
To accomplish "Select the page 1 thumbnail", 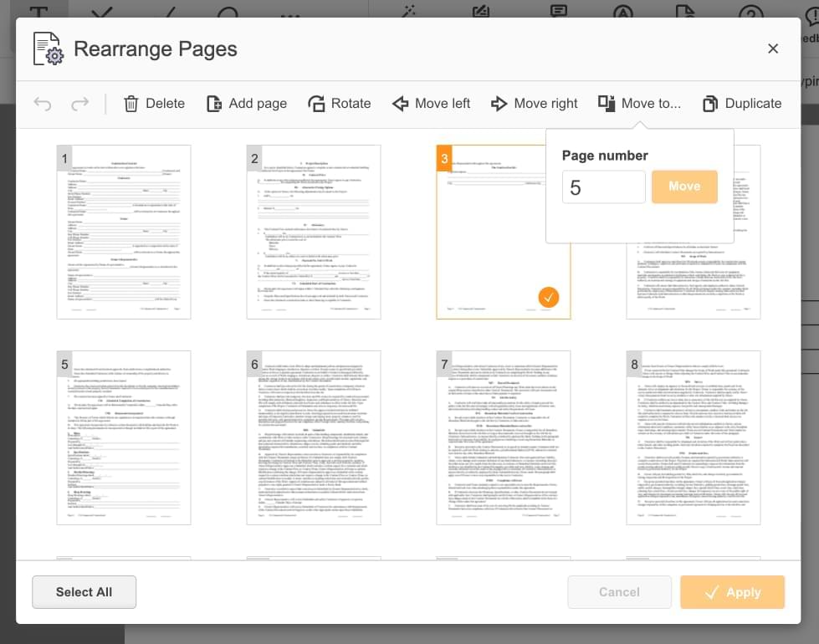I will coord(123,233).
